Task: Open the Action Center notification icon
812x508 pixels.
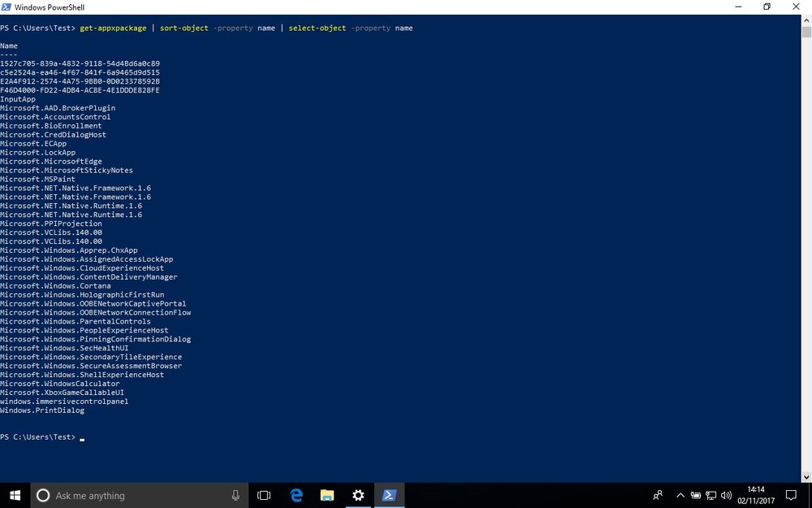Action: pos(791,496)
